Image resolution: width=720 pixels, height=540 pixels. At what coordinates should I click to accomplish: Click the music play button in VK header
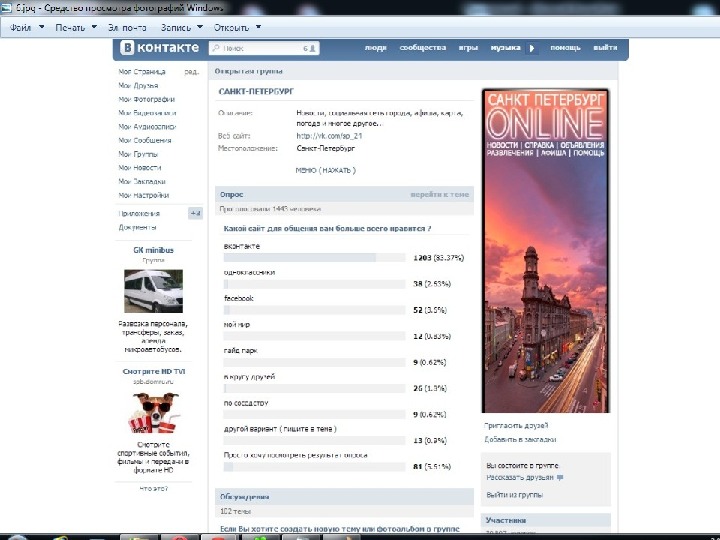(532, 48)
